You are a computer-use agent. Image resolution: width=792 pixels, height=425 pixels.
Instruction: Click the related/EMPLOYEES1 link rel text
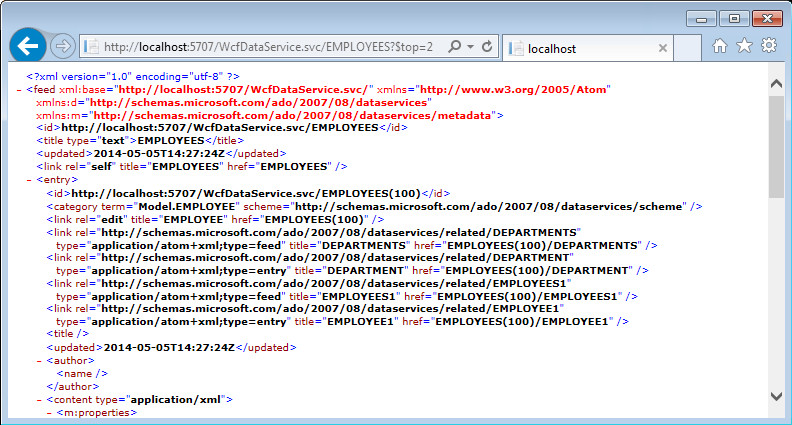click(334, 284)
